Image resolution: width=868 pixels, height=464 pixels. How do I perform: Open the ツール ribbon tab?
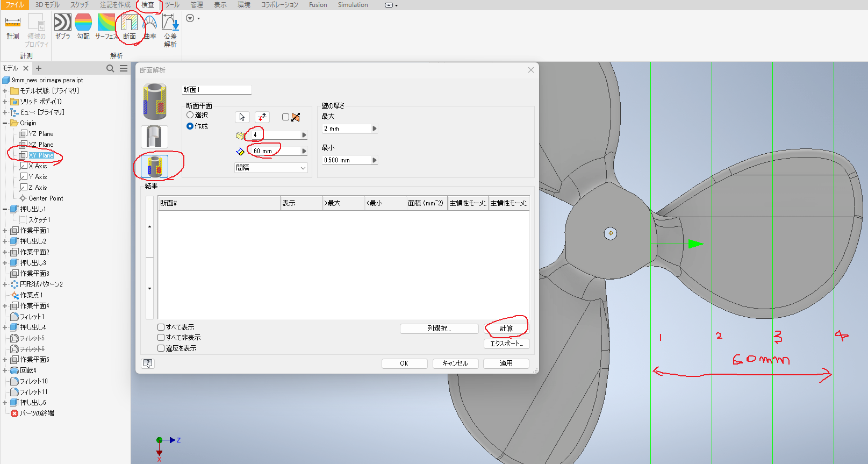(x=172, y=5)
